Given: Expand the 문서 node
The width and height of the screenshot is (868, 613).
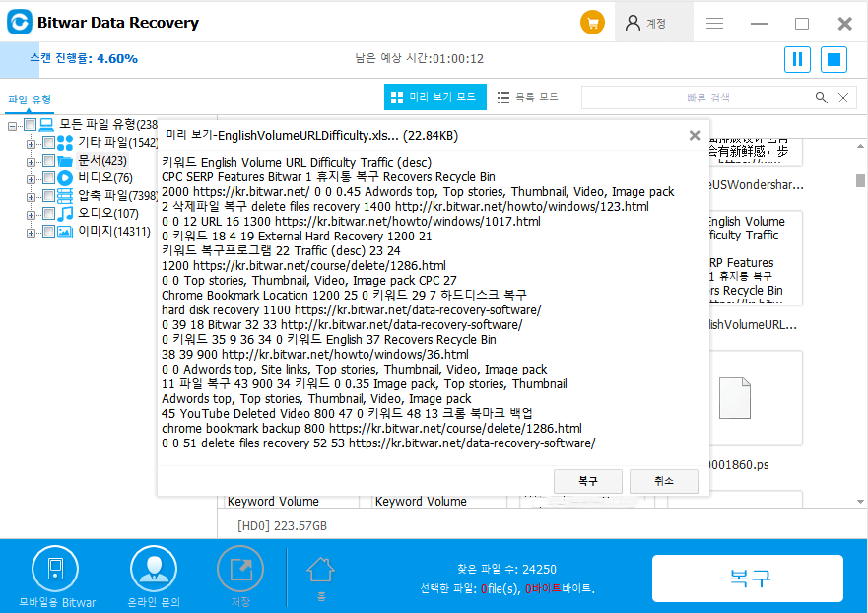Looking at the screenshot, I should pyautogui.click(x=31, y=162).
